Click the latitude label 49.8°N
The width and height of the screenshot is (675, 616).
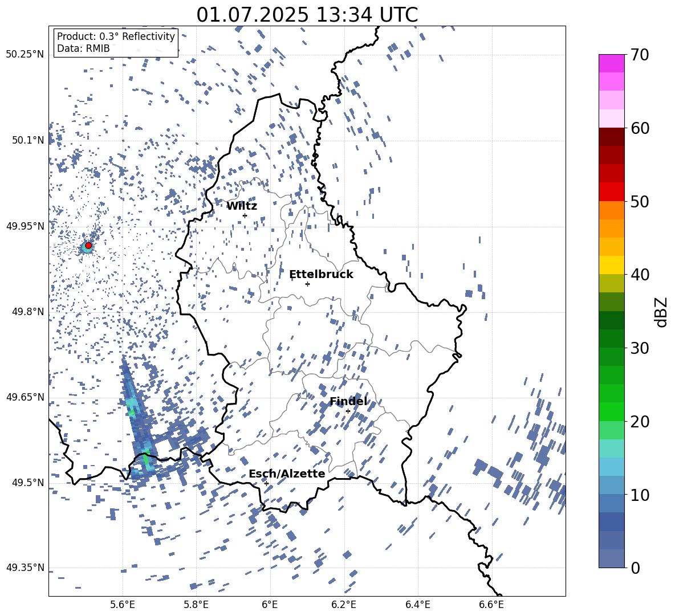point(27,311)
